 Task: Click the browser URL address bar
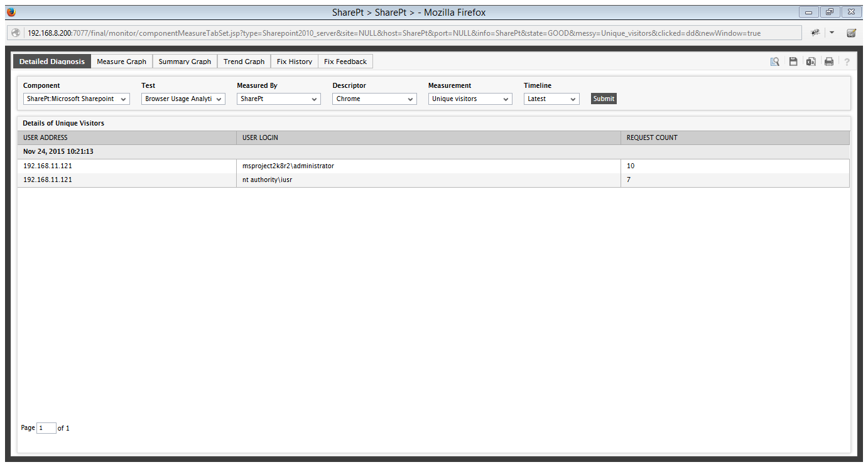404,33
